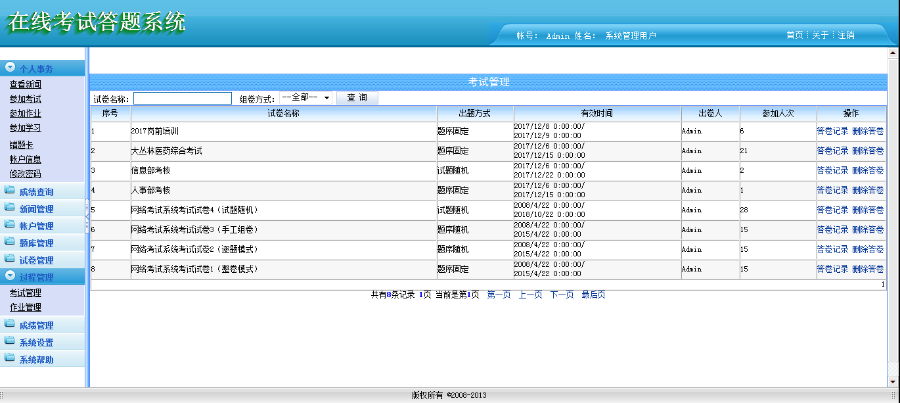Viewport: 900px width, 403px height.
Task: Click the folder icon next to 新闻管理
Action: click(x=10, y=208)
